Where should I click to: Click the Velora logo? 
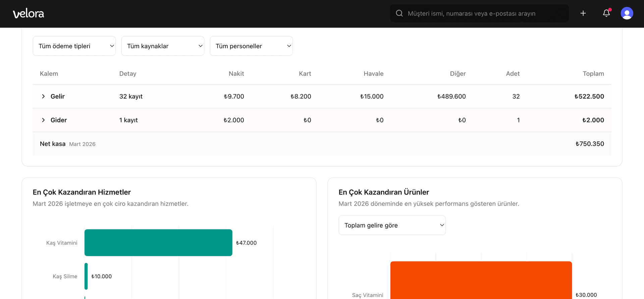(29, 14)
